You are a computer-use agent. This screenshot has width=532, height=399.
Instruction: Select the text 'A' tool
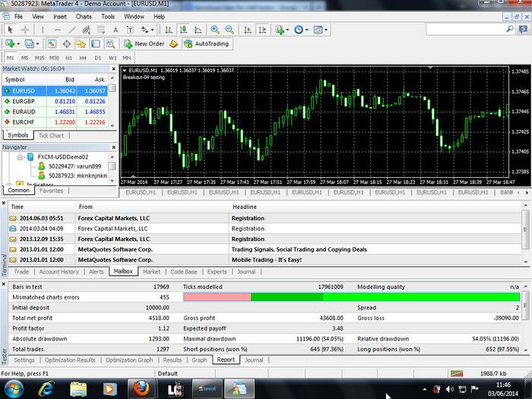(x=116, y=30)
